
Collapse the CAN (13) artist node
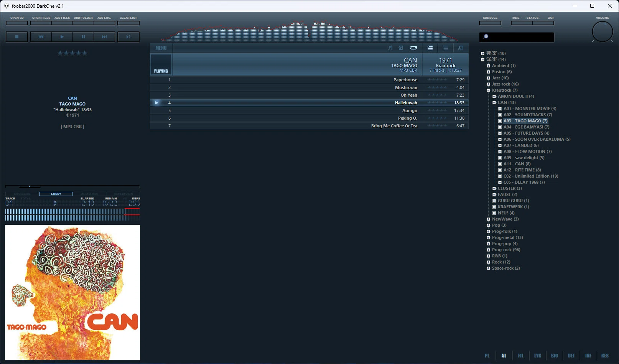[494, 102]
